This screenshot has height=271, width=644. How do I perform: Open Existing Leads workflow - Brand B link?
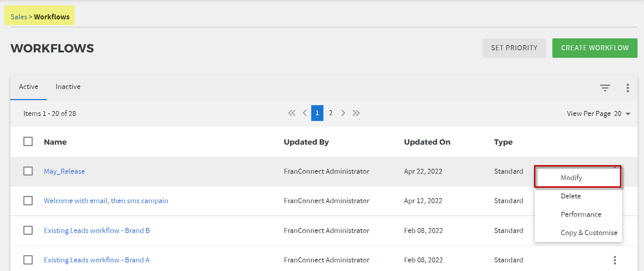[x=97, y=230]
